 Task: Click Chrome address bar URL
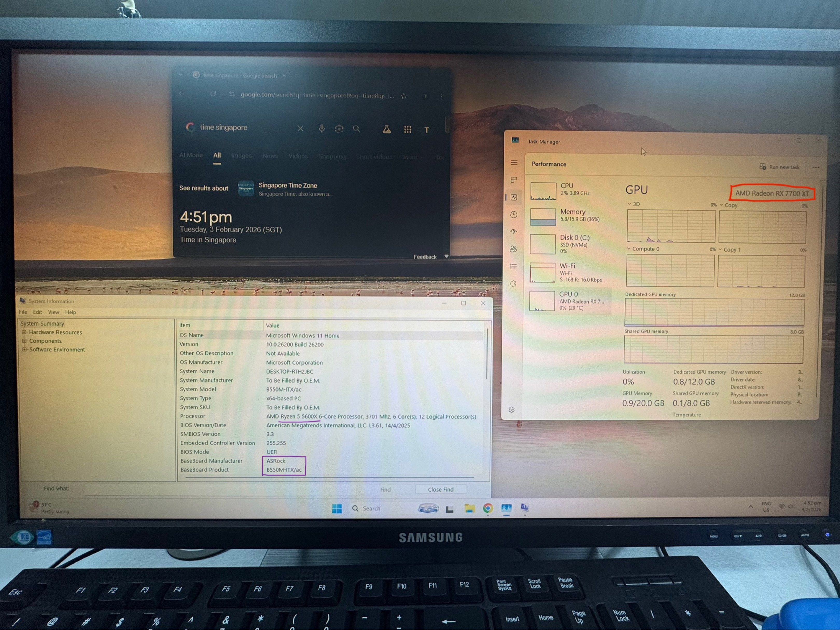317,95
